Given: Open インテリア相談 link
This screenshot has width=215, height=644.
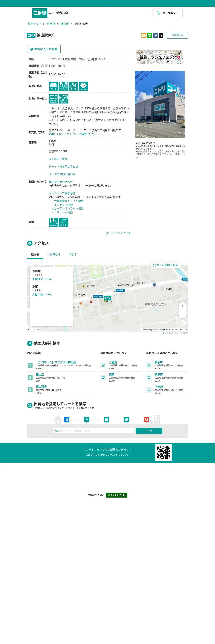Looking at the screenshot, I should [63, 205].
